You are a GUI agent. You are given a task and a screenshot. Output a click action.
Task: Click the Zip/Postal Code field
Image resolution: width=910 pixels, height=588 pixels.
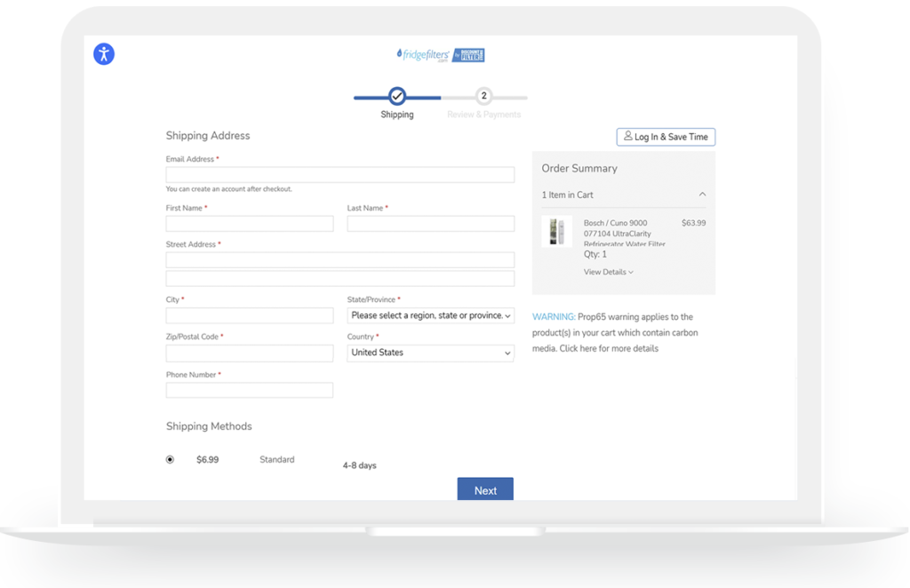pos(249,353)
